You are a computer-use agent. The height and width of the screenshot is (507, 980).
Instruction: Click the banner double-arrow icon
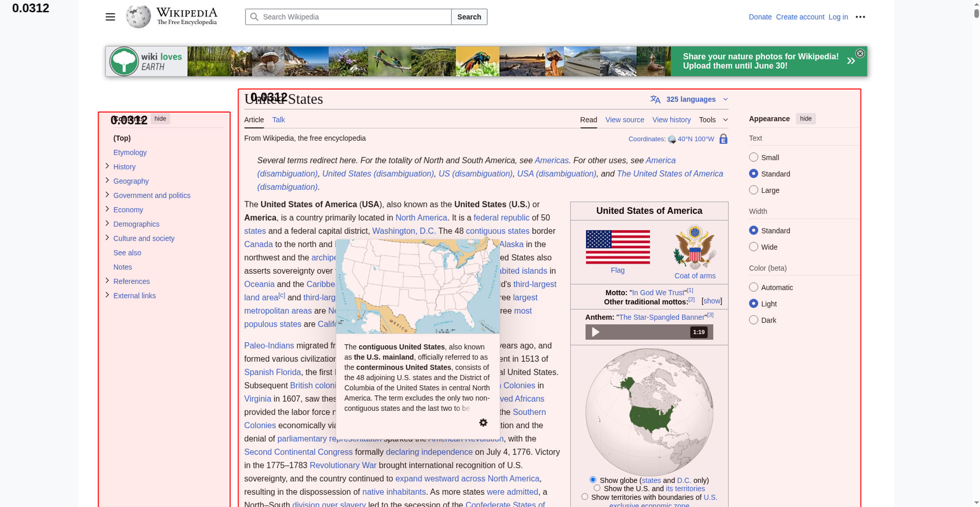tap(851, 61)
